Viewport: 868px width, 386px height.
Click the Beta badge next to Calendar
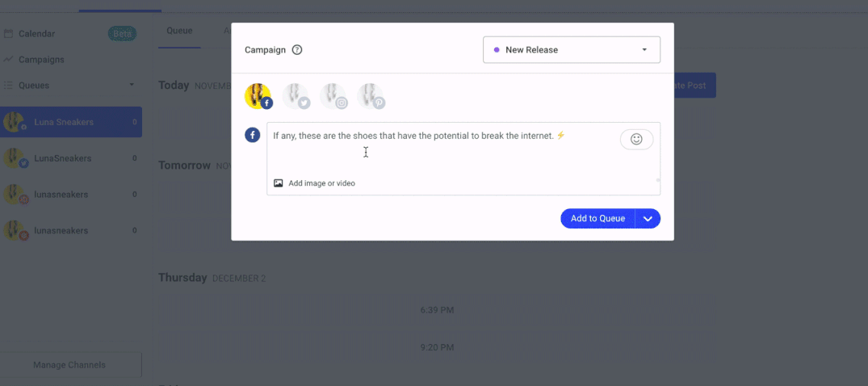tap(122, 34)
